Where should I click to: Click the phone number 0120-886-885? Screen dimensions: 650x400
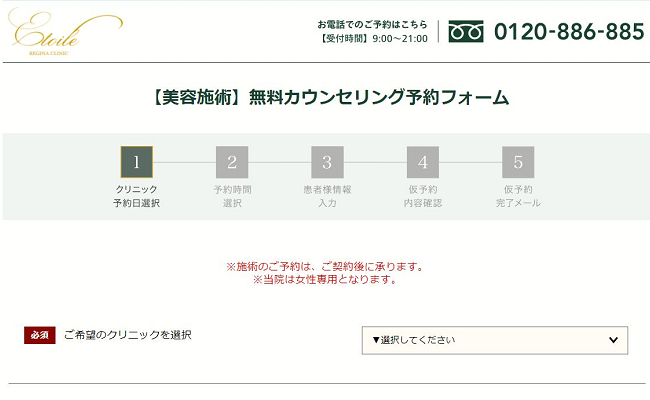(x=569, y=31)
